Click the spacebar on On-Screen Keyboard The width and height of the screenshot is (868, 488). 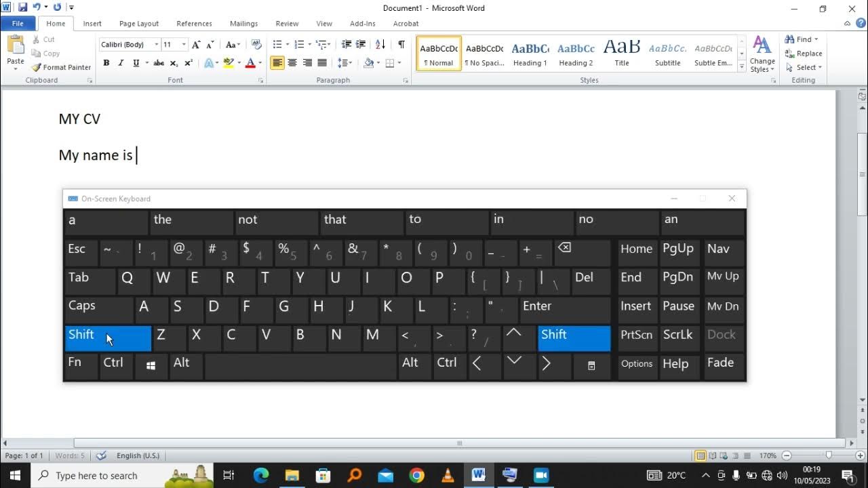coord(300,366)
